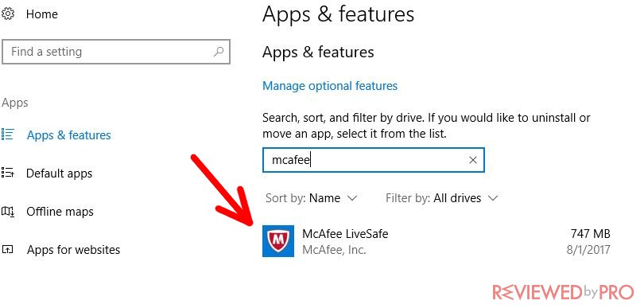This screenshot has height=308, width=644.
Task: Click the Offline maps icon
Action: [7, 212]
